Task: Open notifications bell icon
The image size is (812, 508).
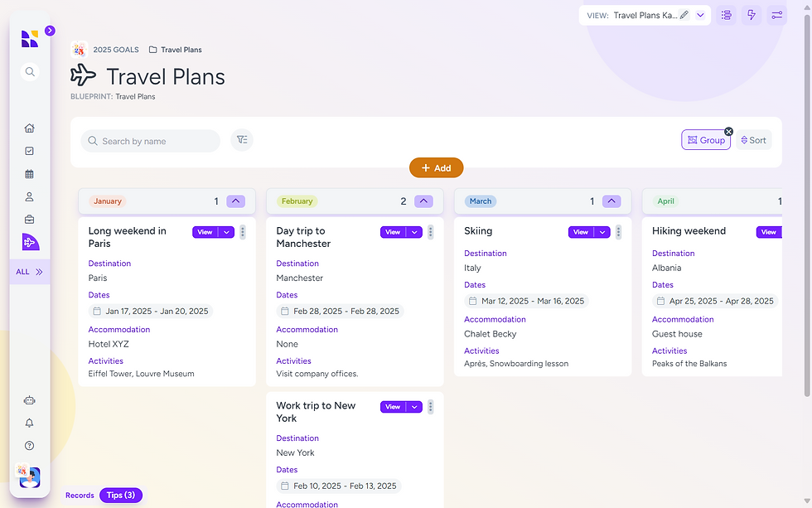Action: click(30, 423)
